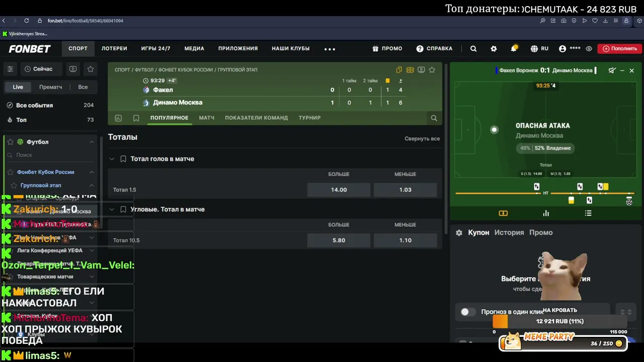Click the bookmark icon beside Популярное tab

click(x=136, y=118)
